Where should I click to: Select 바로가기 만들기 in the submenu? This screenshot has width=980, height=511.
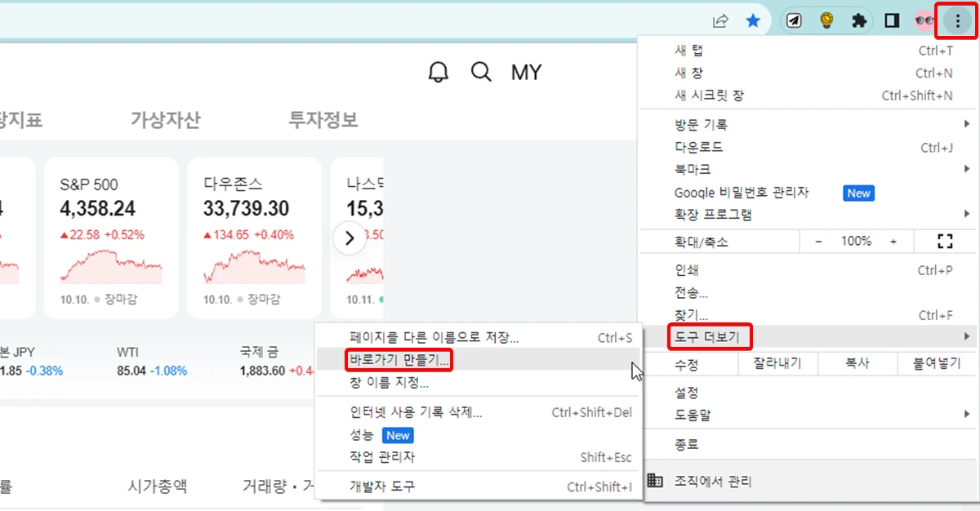point(398,360)
